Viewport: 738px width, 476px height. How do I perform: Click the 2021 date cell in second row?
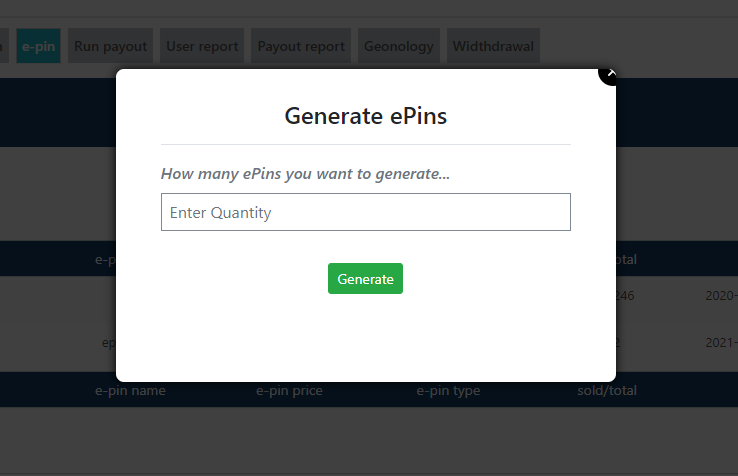[x=721, y=342]
